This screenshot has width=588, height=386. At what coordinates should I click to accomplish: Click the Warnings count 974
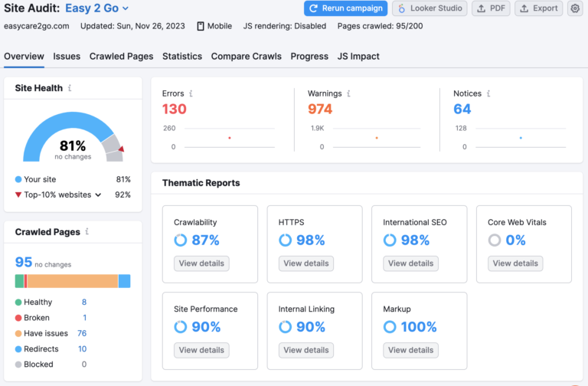pos(320,110)
